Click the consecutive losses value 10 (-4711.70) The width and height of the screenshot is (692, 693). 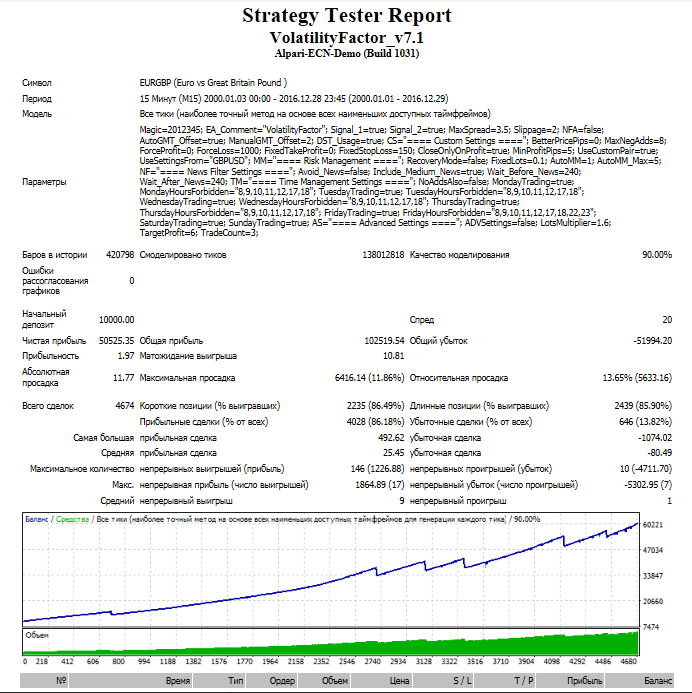point(646,469)
